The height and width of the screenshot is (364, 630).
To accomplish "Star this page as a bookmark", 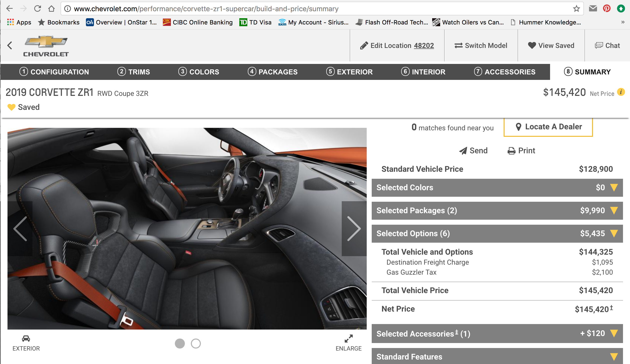I will [576, 8].
